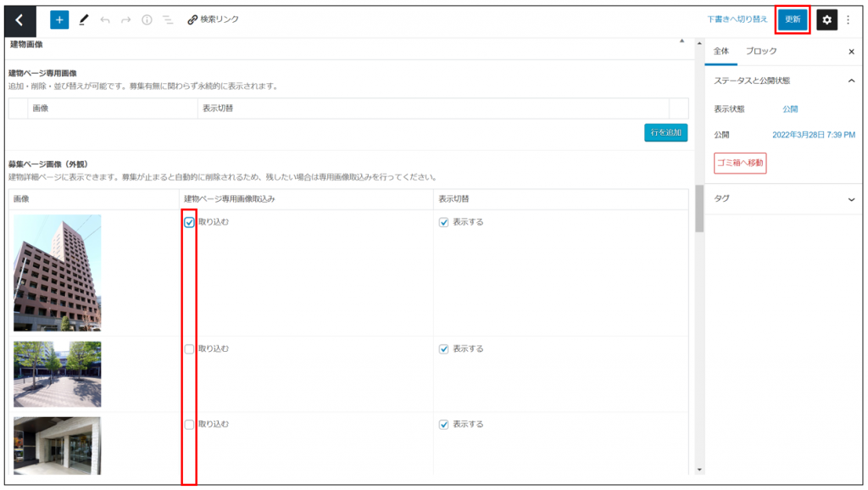Toggle the settings gear icon
Image resolution: width=868 pixels, height=490 pixels.
coord(826,19)
